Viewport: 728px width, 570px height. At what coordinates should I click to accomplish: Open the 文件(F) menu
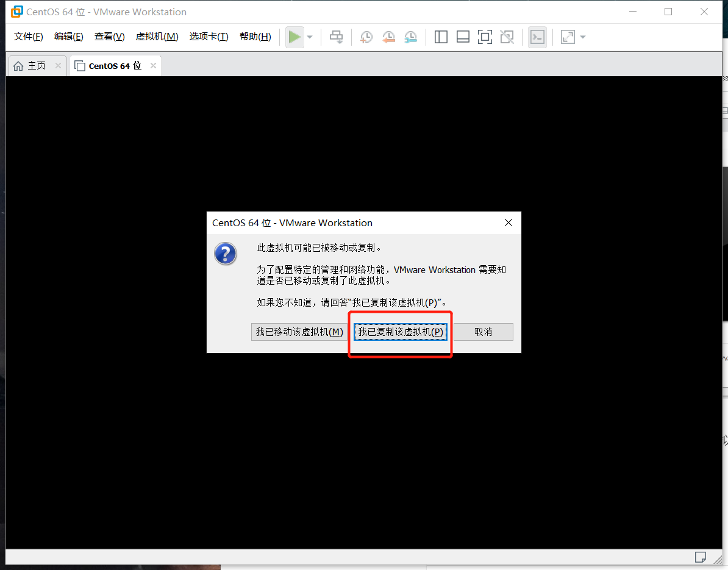coord(29,37)
